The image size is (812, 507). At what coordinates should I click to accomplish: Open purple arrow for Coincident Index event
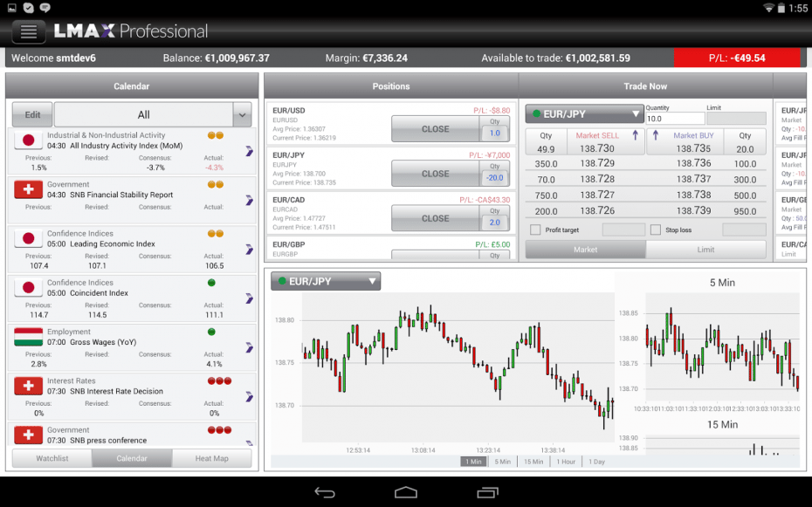[x=249, y=298]
